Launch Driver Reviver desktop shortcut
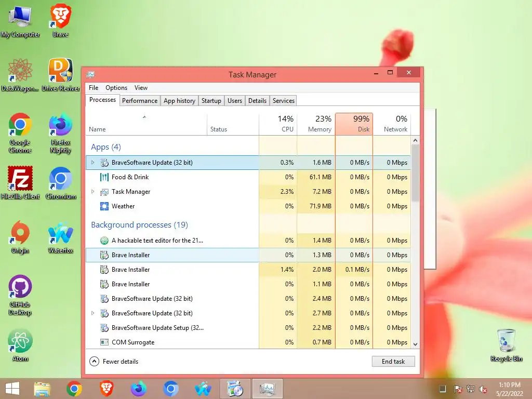The width and height of the screenshot is (532, 399). (60, 75)
